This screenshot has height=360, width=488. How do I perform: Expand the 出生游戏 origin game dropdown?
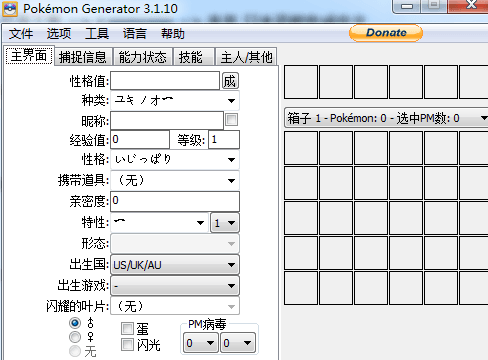175,286
